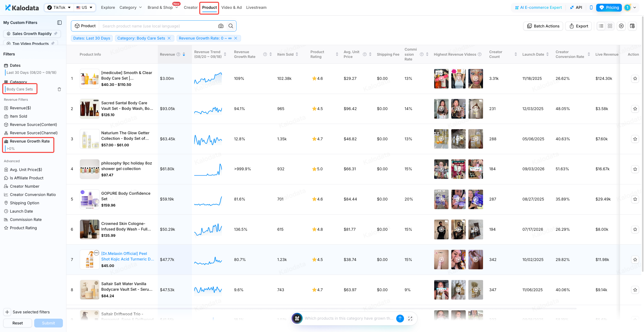Sort by Creator Conversion Rate arrows
Screen dimensions: 644x332
click(x=589, y=54)
